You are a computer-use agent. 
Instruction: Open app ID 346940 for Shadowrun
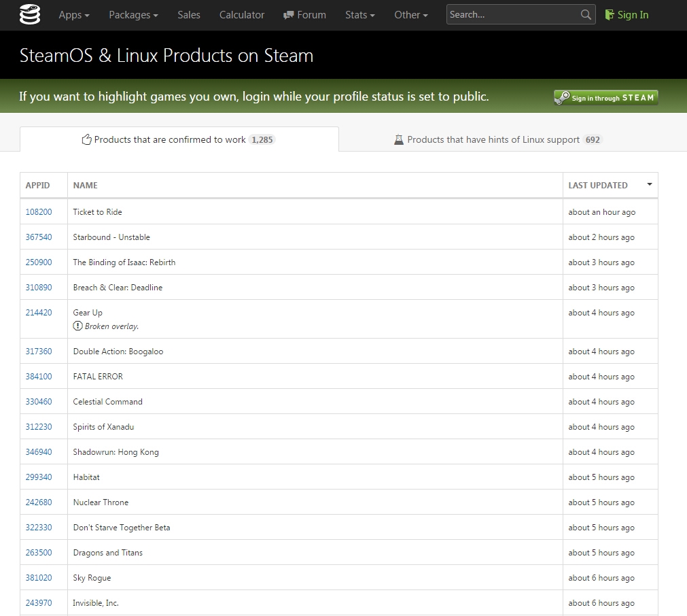pyautogui.click(x=39, y=452)
